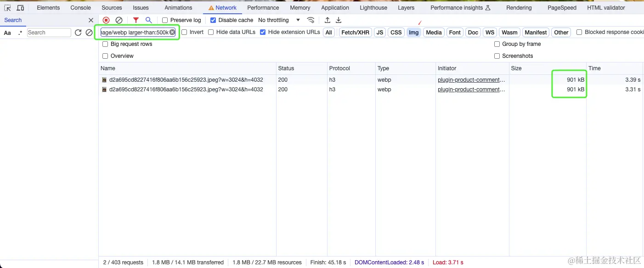Sort by the Protocol column header
Image resolution: width=644 pixels, height=268 pixels.
[351, 68]
